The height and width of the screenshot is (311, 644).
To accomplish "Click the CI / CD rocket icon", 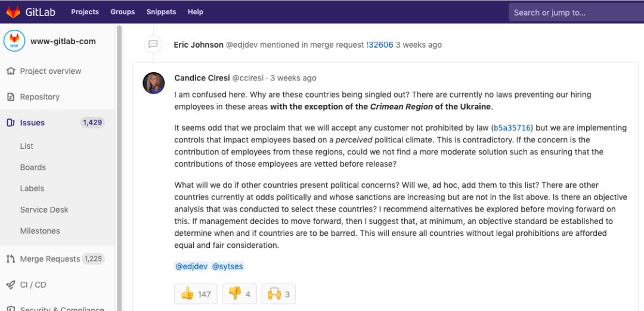I will pos(11,285).
